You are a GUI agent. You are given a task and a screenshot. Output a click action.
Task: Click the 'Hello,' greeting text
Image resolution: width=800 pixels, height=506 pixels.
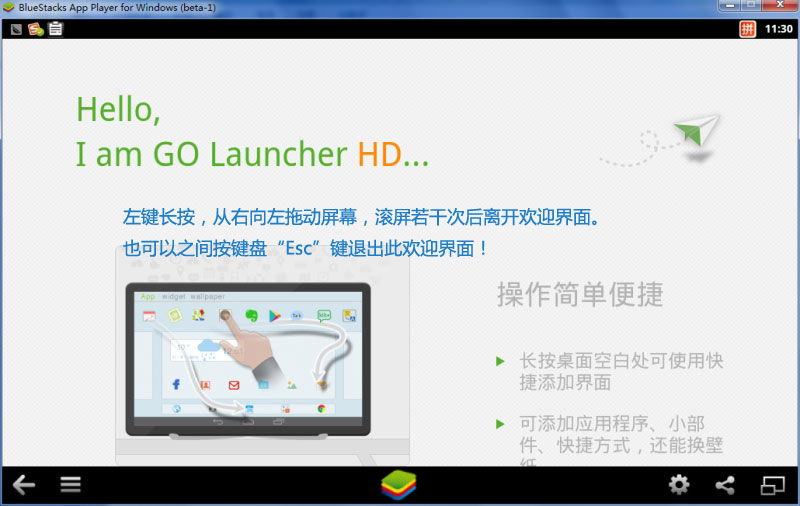tap(118, 110)
